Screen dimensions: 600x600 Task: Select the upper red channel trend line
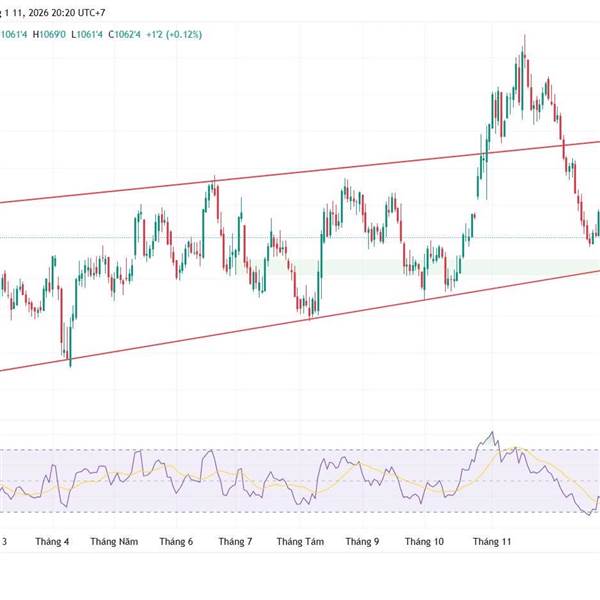(300, 173)
